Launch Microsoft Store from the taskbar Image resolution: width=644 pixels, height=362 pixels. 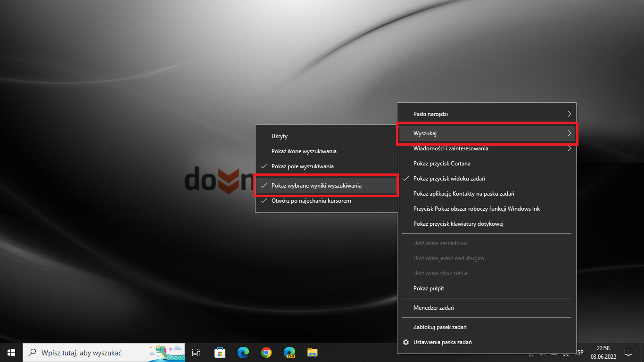point(220,352)
